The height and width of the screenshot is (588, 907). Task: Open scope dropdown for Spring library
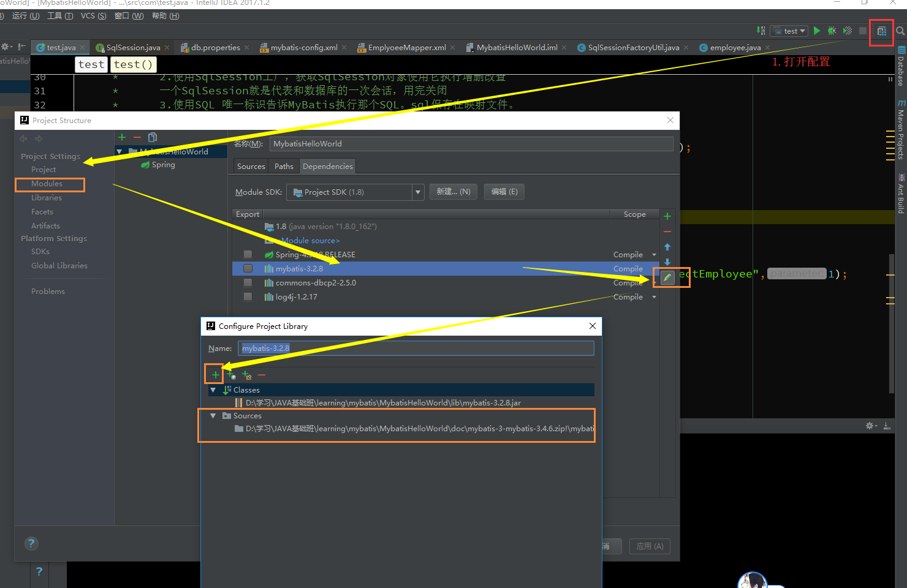[654, 255]
